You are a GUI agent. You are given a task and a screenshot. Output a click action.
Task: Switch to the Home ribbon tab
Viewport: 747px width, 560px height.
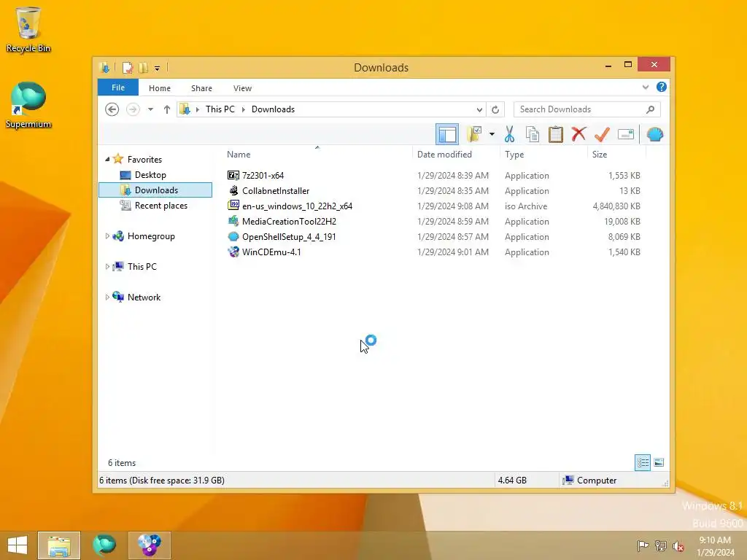160,88
